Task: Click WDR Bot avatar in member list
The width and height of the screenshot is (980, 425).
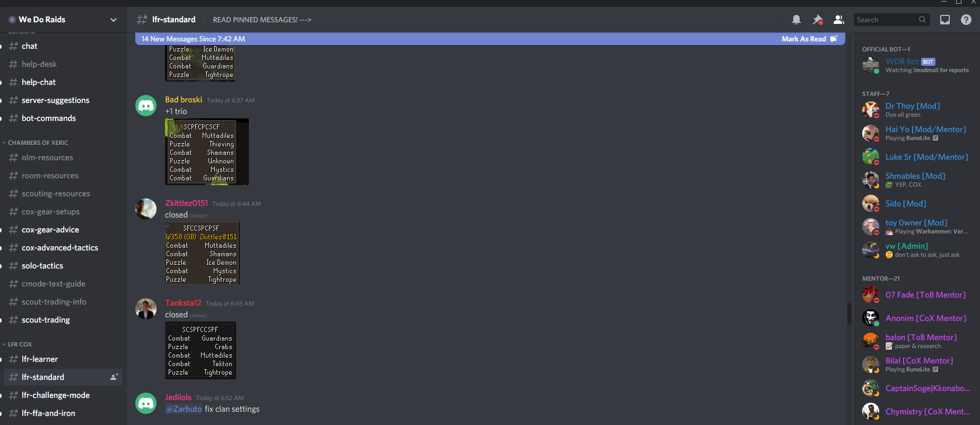Action: [x=870, y=65]
